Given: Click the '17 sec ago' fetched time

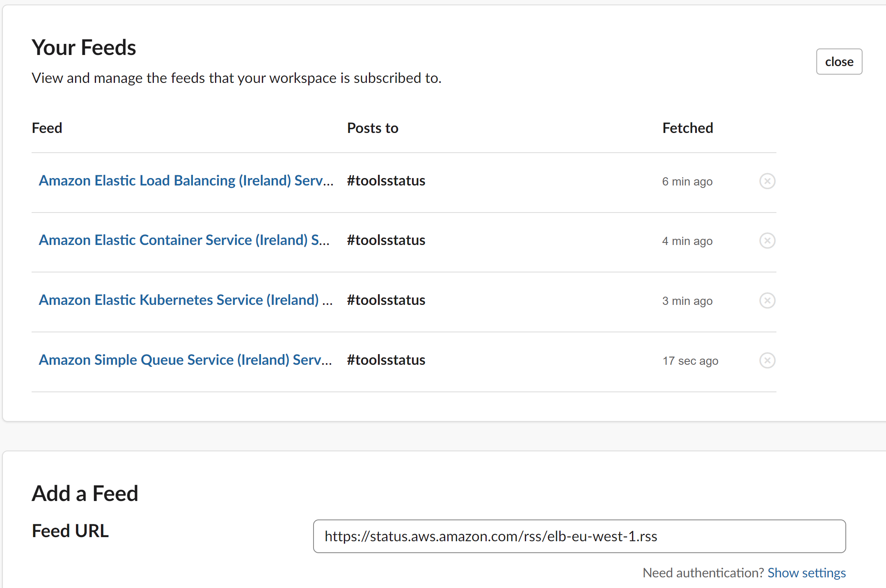Looking at the screenshot, I should (690, 361).
